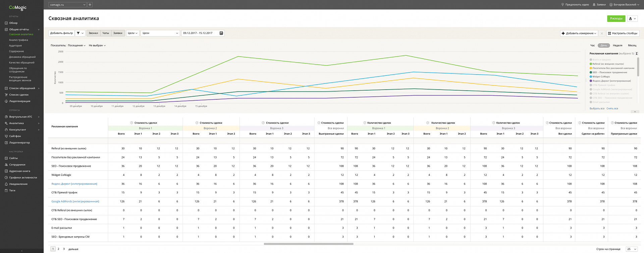Click the sigma summary icon in legend
This screenshot has height=253, width=644.
[637, 54]
